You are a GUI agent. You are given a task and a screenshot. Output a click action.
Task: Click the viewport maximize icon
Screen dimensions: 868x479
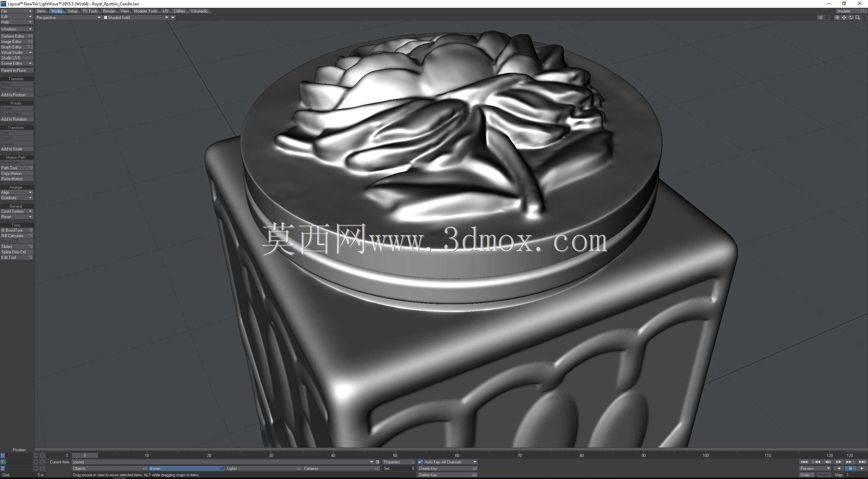[864, 18]
